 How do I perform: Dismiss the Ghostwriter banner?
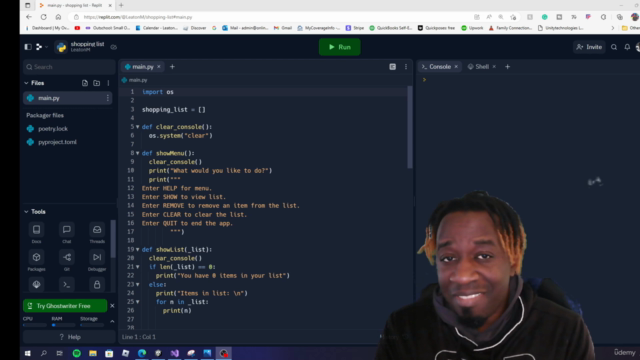click(112, 306)
